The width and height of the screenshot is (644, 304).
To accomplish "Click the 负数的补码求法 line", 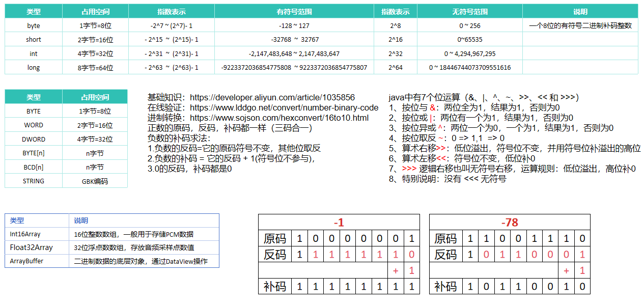I will [179, 138].
